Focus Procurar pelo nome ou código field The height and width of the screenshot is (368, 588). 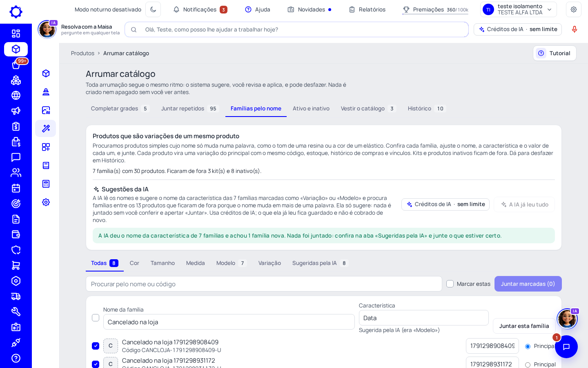pyautogui.click(x=264, y=284)
